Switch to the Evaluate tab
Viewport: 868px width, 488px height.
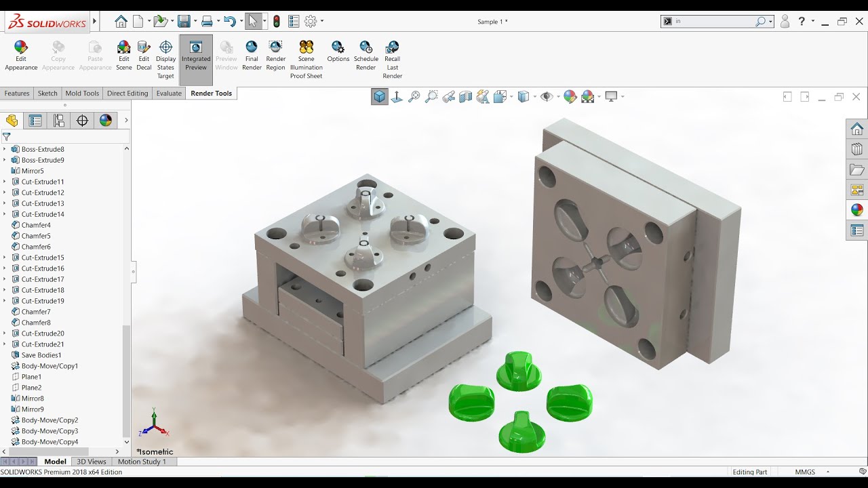pyautogui.click(x=169, y=94)
